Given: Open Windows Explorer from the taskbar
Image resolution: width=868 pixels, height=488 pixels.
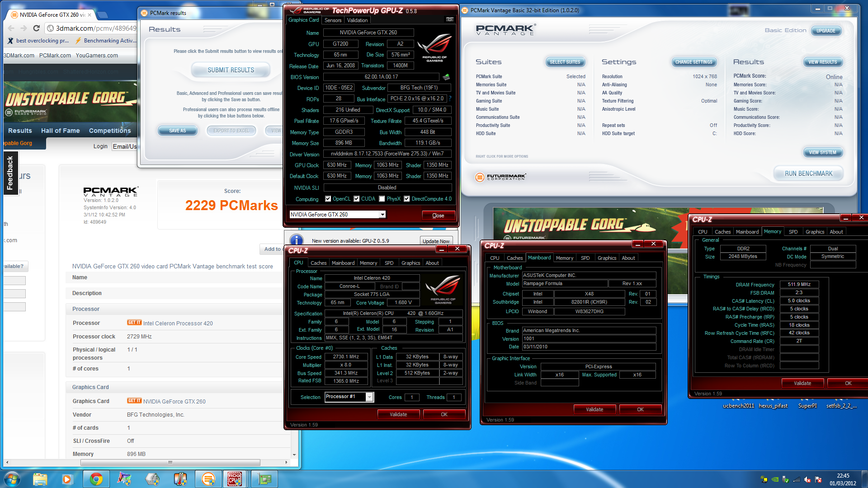Looking at the screenshot, I should (40, 479).
